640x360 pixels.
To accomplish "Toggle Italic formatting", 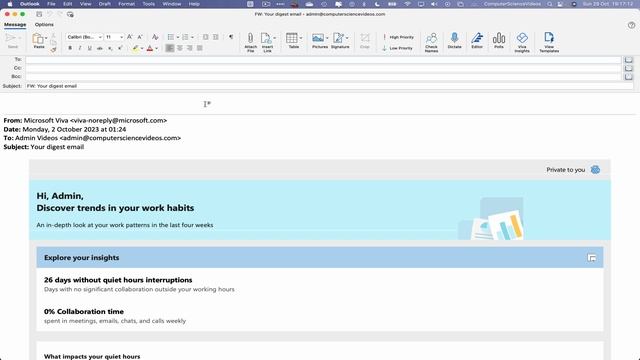I will pyautogui.click(x=80, y=48).
